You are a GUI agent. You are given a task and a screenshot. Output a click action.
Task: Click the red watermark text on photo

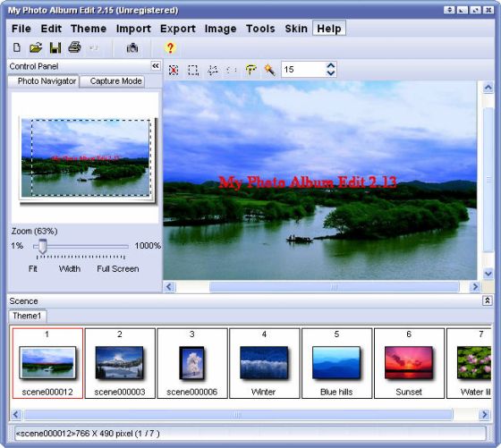point(308,182)
